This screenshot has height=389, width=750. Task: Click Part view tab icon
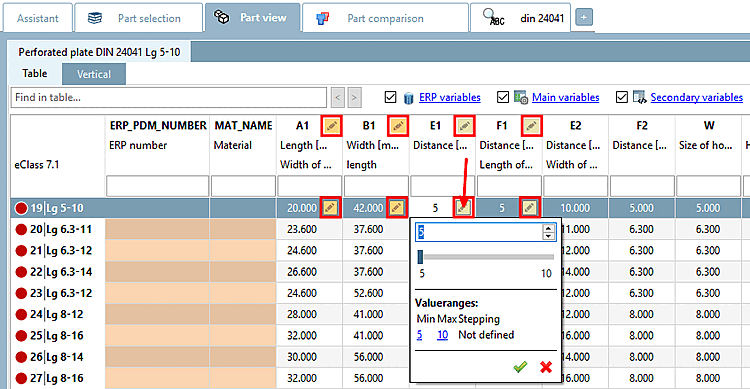click(221, 17)
